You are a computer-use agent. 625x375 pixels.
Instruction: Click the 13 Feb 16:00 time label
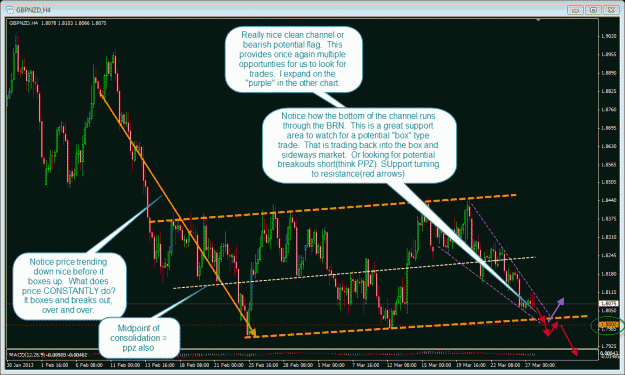161,365
